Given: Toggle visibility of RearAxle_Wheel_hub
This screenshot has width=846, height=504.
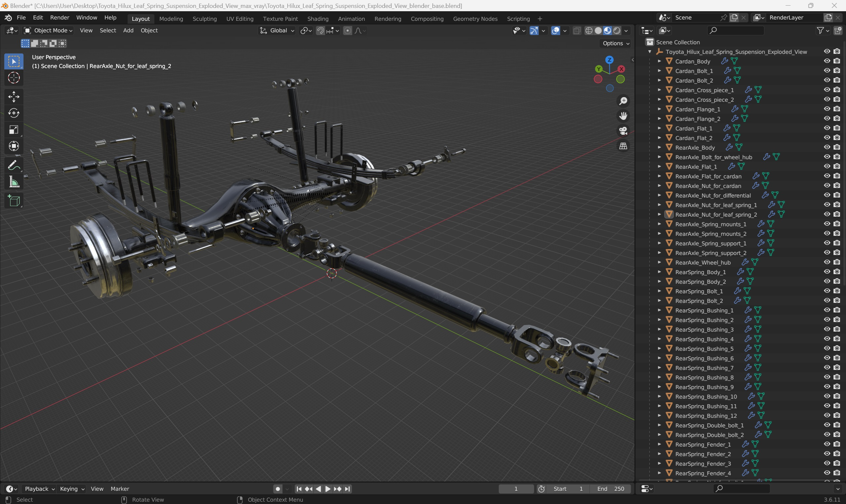Looking at the screenshot, I should (x=826, y=262).
